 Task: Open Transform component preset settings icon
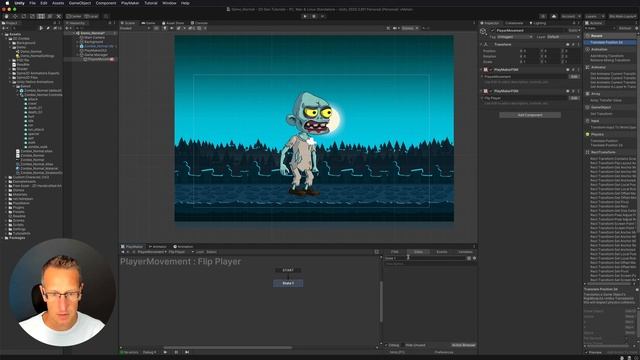coord(573,44)
